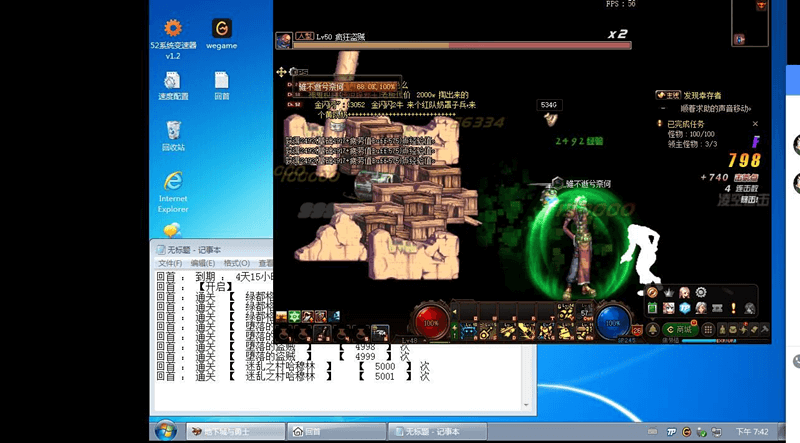Open the crown ranking icon
The image size is (800, 443).
point(668,292)
